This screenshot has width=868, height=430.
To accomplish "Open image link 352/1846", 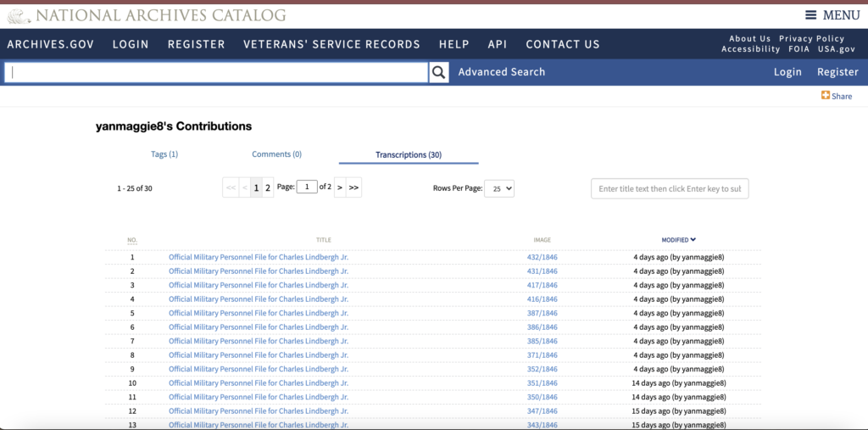I will coord(542,369).
